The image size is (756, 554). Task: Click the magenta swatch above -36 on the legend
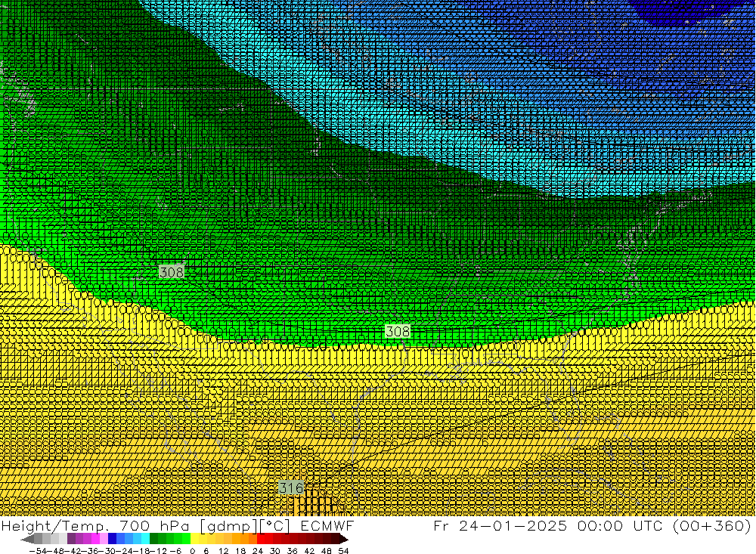coord(95,540)
